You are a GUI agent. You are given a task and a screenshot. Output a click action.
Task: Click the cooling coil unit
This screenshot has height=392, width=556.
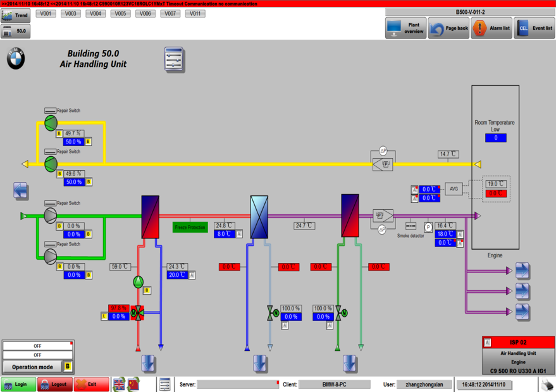(259, 217)
